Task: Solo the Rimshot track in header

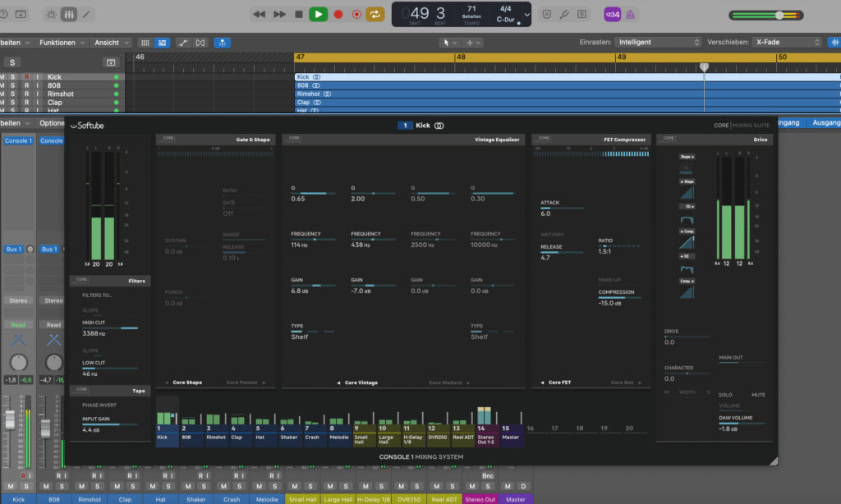Action: coord(12,94)
